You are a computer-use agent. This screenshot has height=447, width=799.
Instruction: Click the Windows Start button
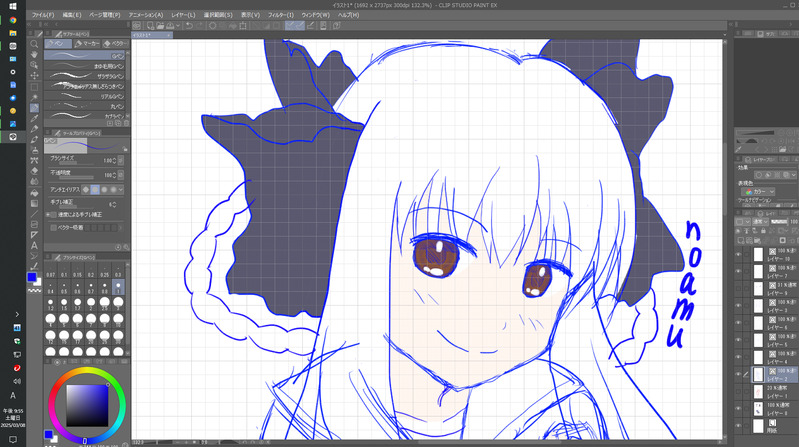click(x=13, y=6)
